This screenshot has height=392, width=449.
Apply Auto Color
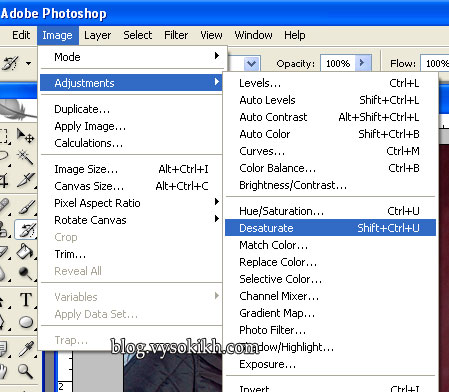(x=330, y=134)
